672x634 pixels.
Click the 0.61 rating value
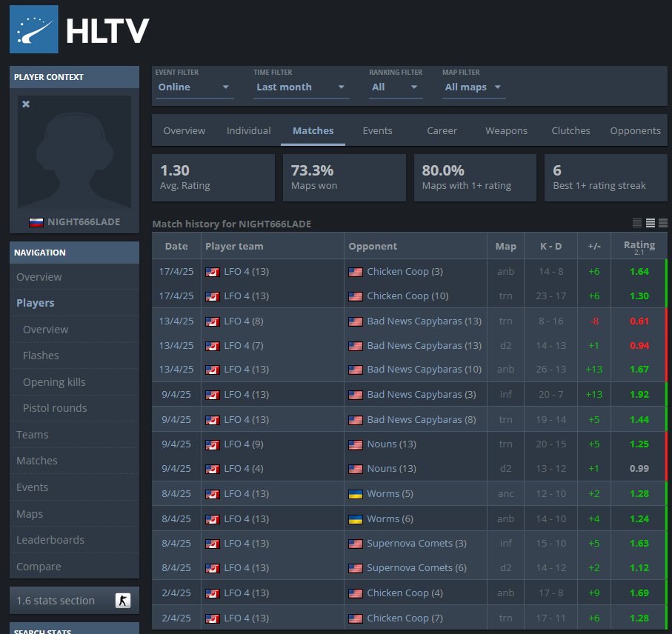[639, 321]
